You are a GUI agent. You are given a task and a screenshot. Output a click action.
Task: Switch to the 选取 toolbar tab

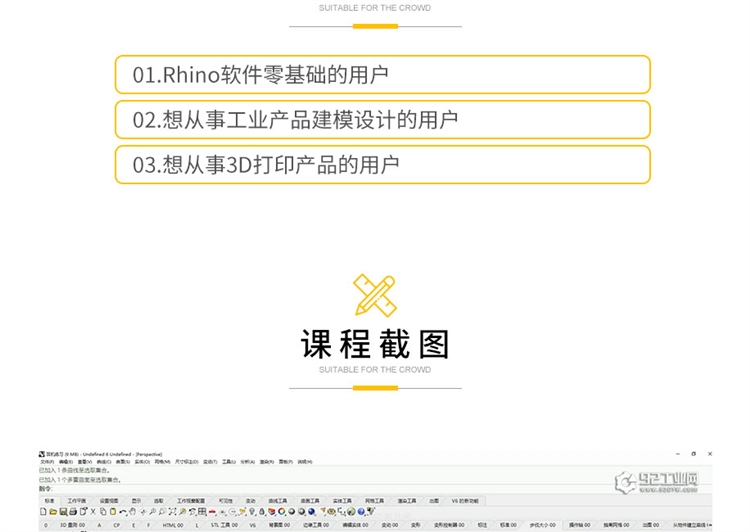click(158, 500)
